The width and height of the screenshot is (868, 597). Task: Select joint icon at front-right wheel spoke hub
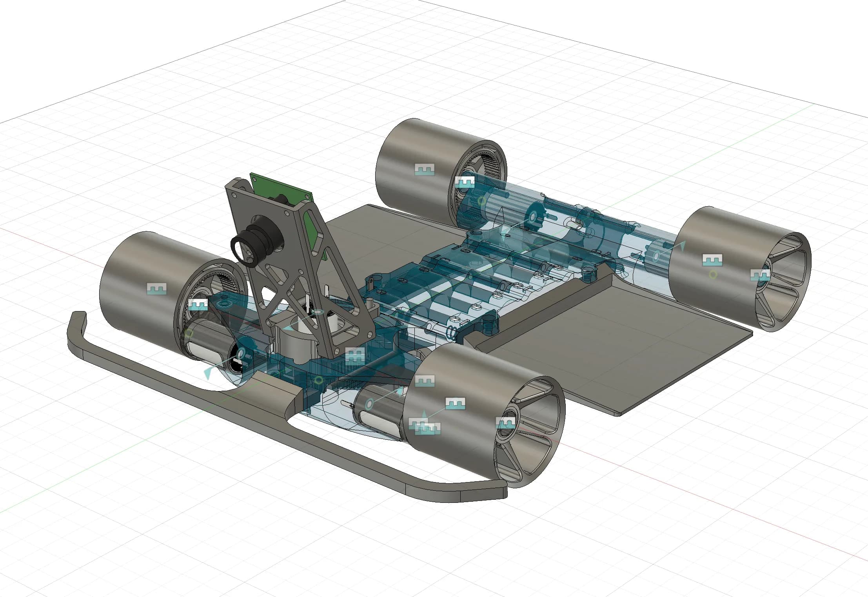505,423
